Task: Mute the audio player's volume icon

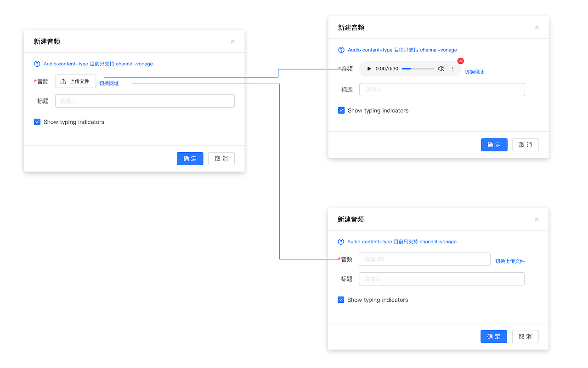Action: click(x=441, y=69)
